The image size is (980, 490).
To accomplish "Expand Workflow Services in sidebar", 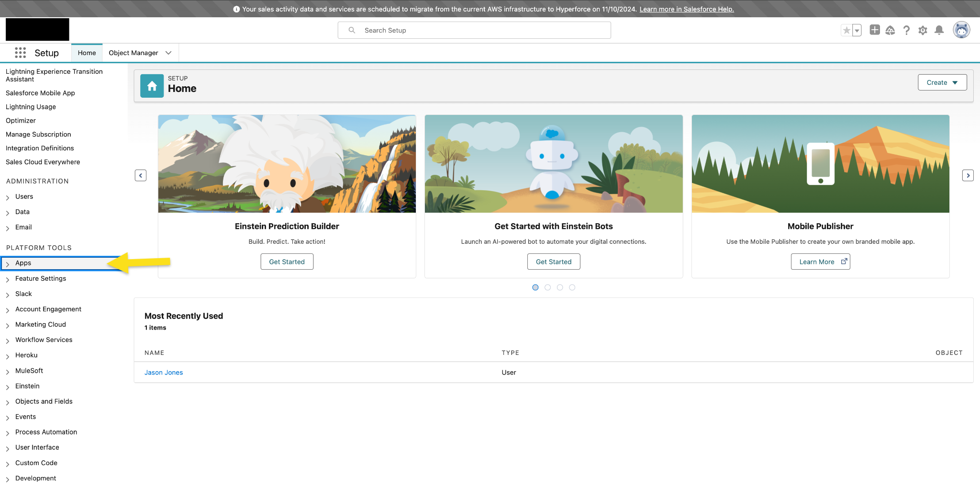I will click(8, 341).
